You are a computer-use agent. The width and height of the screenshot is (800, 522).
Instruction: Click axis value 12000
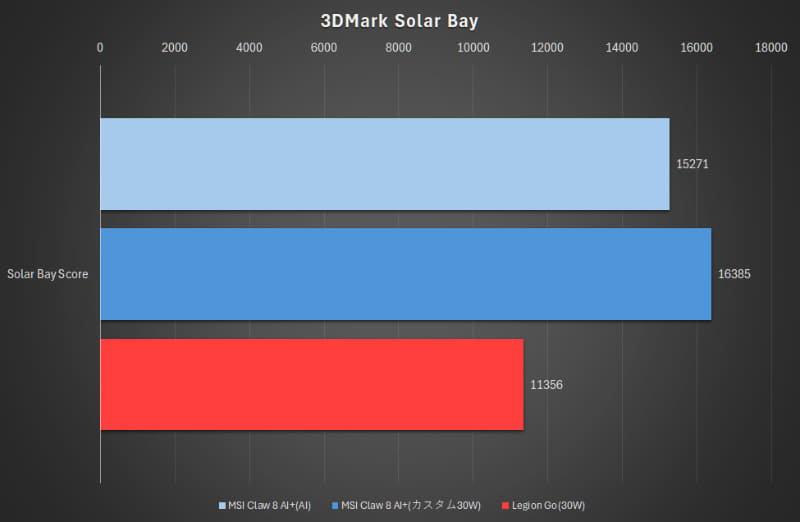click(x=547, y=47)
